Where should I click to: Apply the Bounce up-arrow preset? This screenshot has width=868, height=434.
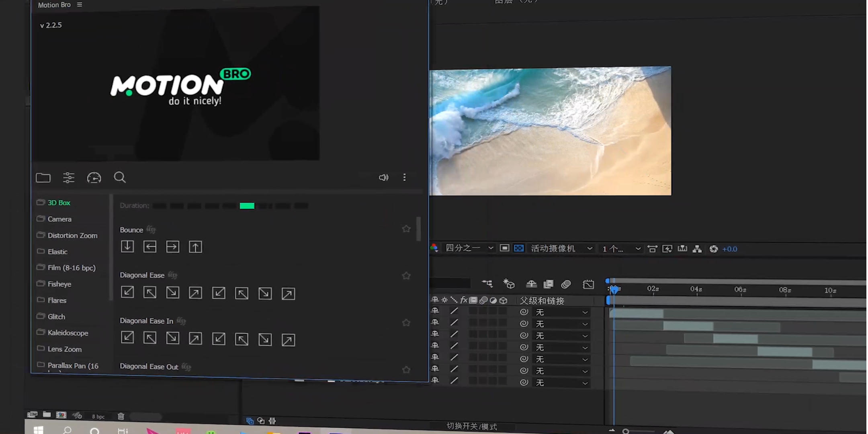pyautogui.click(x=195, y=247)
